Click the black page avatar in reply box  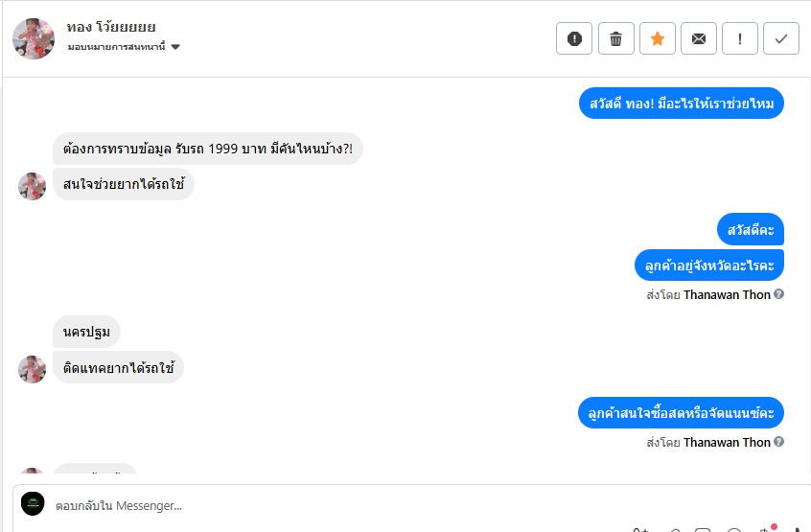pos(34,504)
